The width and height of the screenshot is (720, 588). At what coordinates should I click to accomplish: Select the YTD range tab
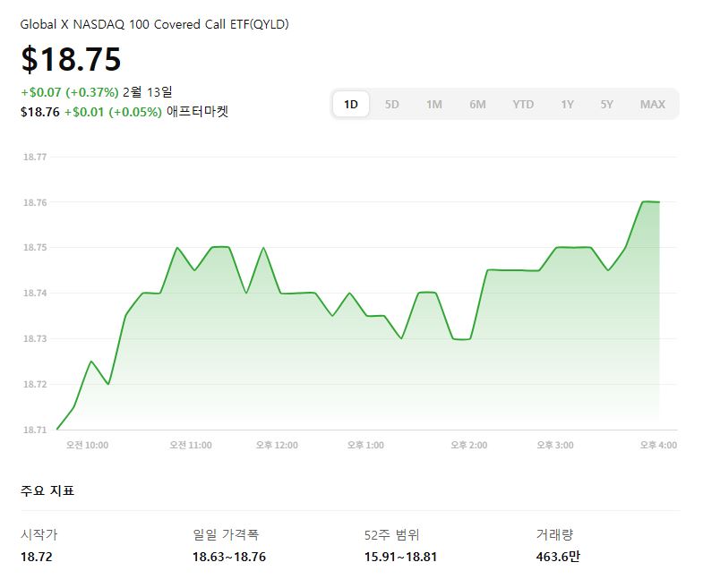(523, 104)
